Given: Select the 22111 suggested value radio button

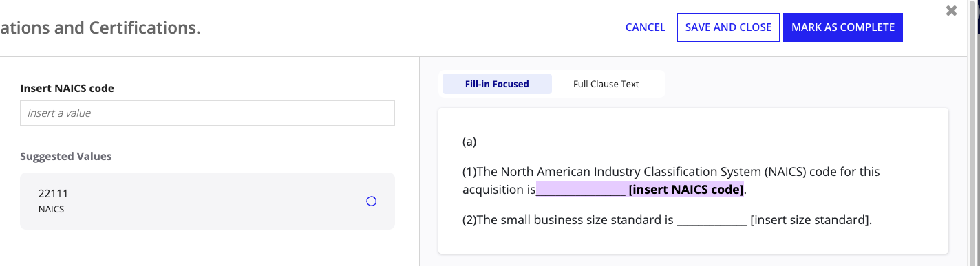Looking at the screenshot, I should (372, 201).
